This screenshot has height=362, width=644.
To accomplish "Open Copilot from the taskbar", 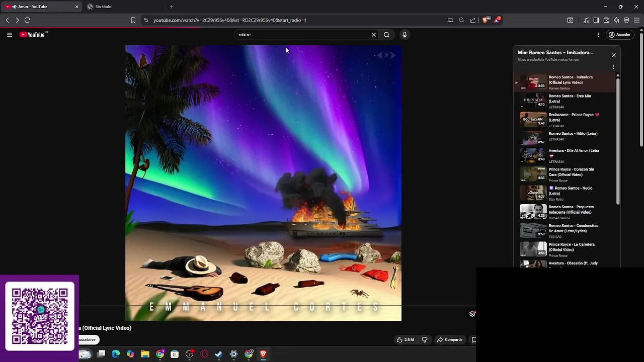I will pyautogui.click(x=131, y=354).
